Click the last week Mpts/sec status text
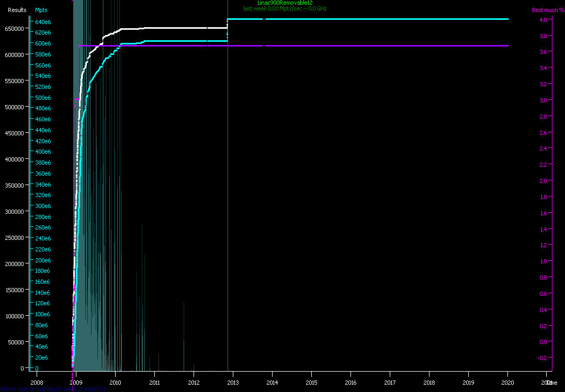This screenshot has width=565, height=392. point(285,9)
